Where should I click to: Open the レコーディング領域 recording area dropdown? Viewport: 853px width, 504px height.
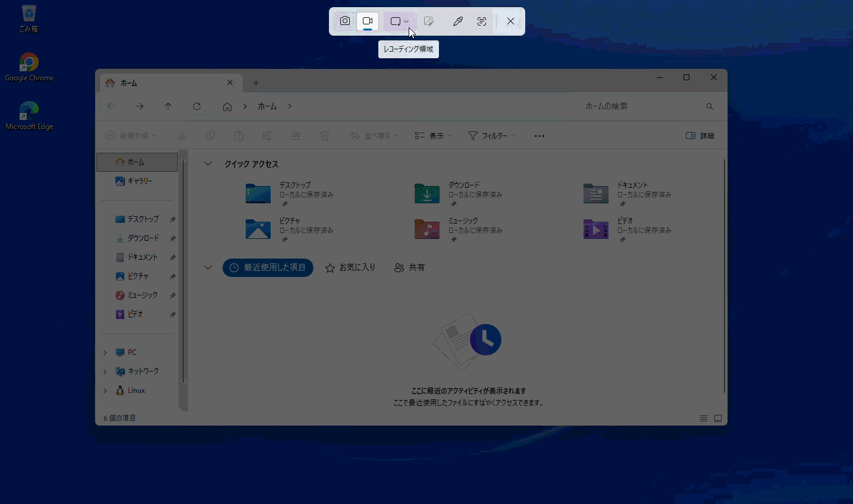pos(400,21)
